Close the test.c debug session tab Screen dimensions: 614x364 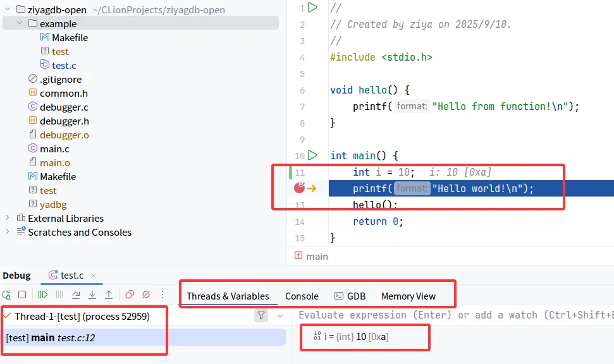94,276
